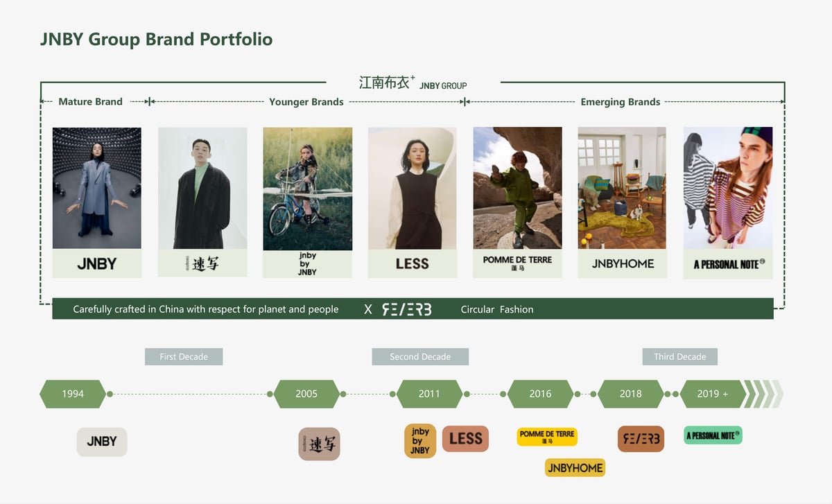Click the JNBYHOME logo under the room photo

pos(622,263)
